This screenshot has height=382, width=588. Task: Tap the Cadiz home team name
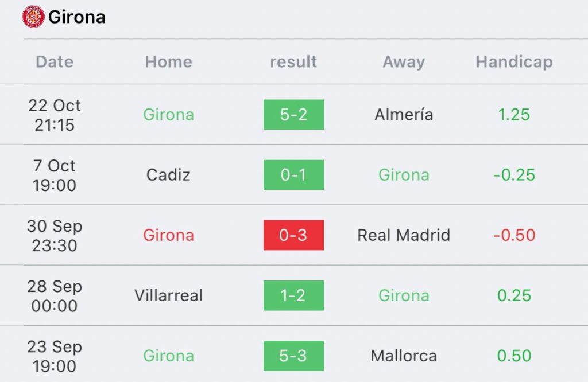coord(168,175)
